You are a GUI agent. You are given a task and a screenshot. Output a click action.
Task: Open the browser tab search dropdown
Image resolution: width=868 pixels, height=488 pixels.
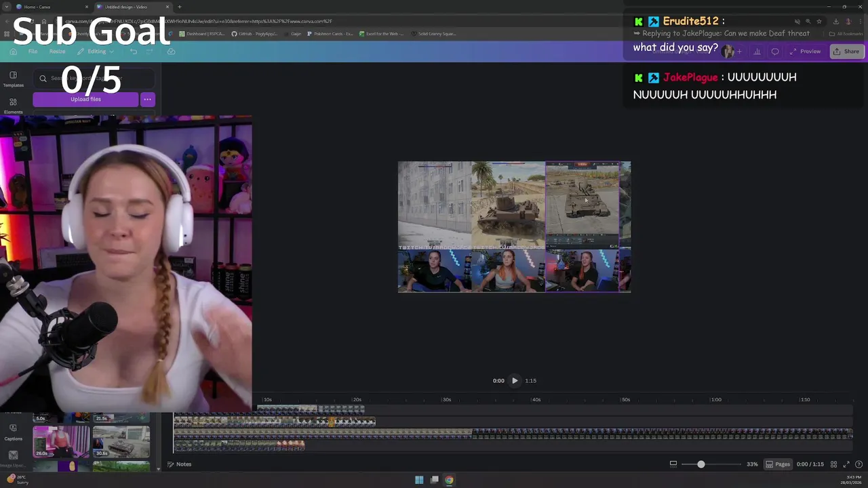pos(6,7)
